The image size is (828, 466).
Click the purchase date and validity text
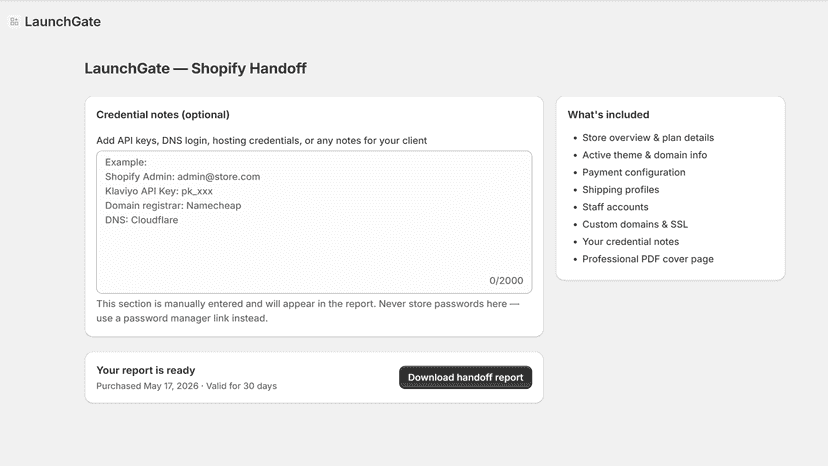click(186, 386)
